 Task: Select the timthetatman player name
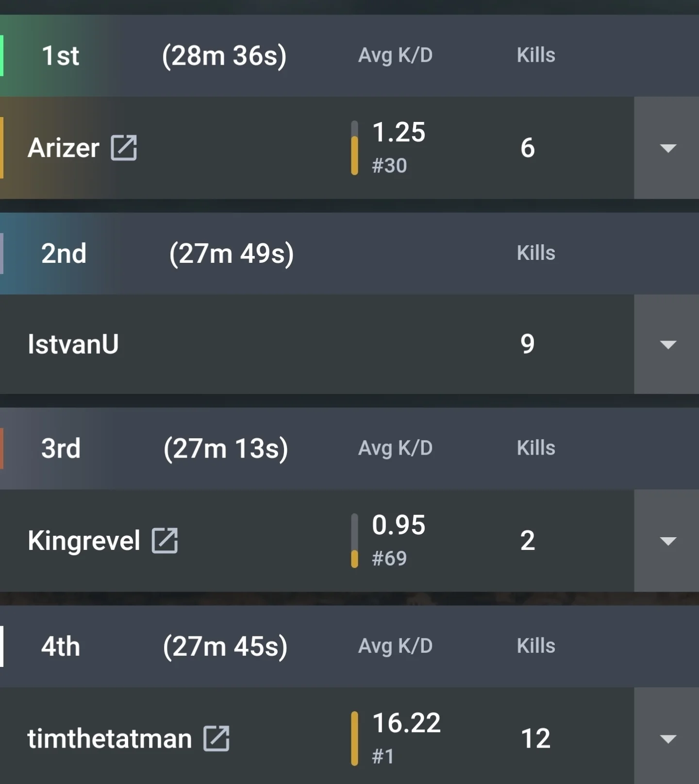pyautogui.click(x=110, y=738)
